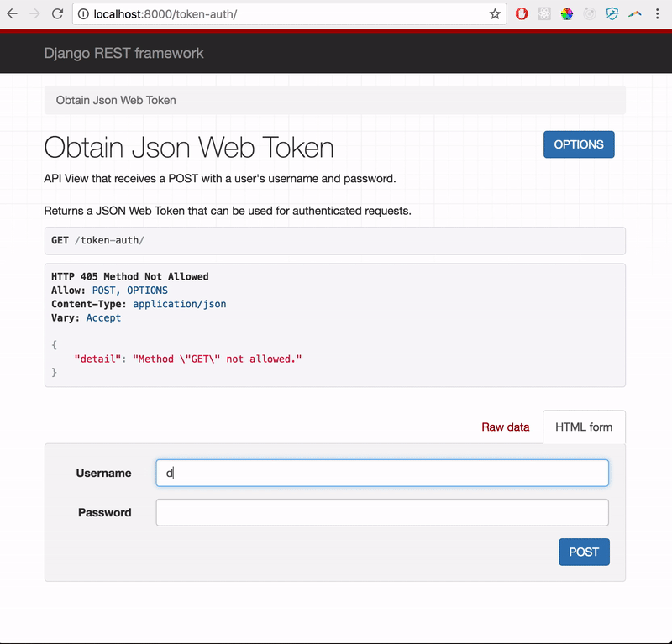Select the 'GET /token-auth/' request line
Screen dimensions: 672x644
coord(97,240)
